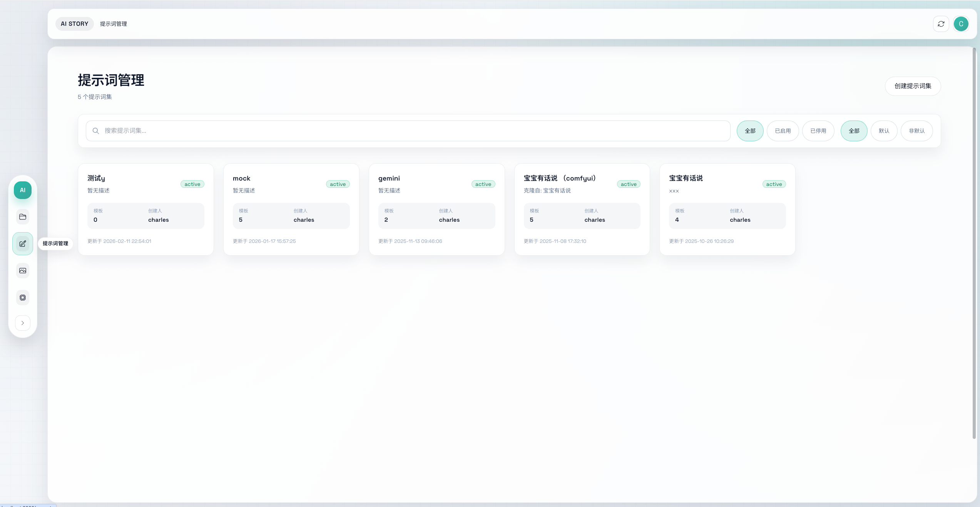
Task: Open the chip icon in the sidebar
Action: [23, 298]
